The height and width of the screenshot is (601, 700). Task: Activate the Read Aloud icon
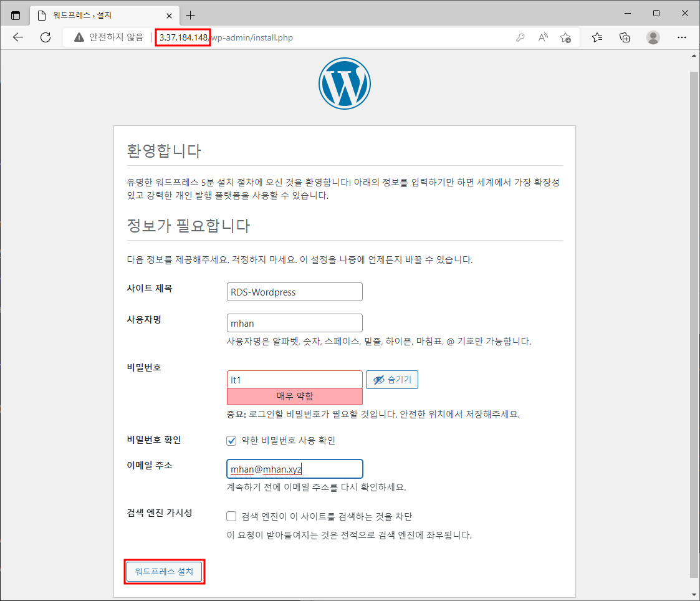click(x=543, y=37)
